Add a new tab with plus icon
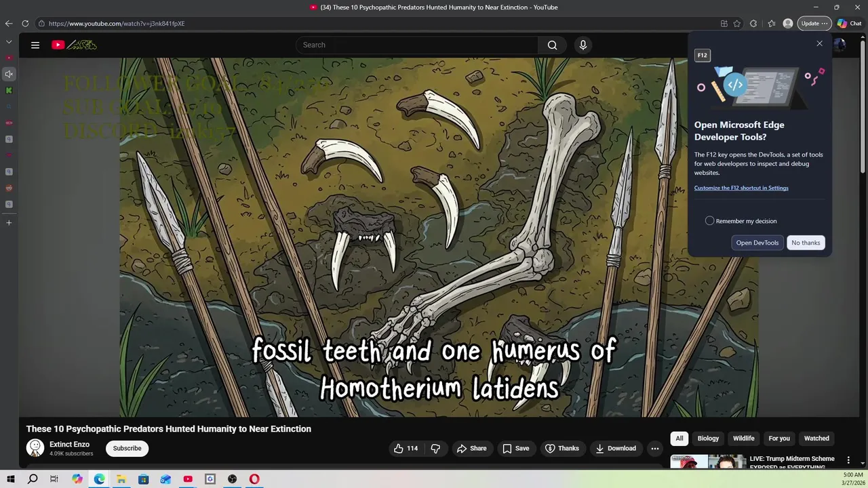 (x=9, y=223)
